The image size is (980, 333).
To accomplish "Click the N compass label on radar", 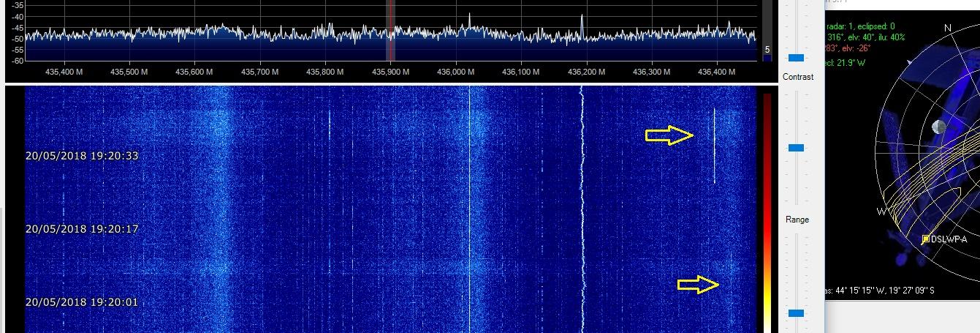I will tap(948, 28).
